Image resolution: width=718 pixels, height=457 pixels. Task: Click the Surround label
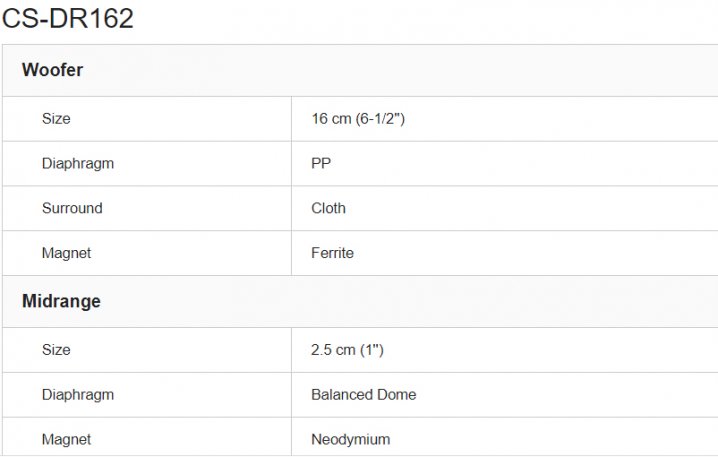point(72,208)
